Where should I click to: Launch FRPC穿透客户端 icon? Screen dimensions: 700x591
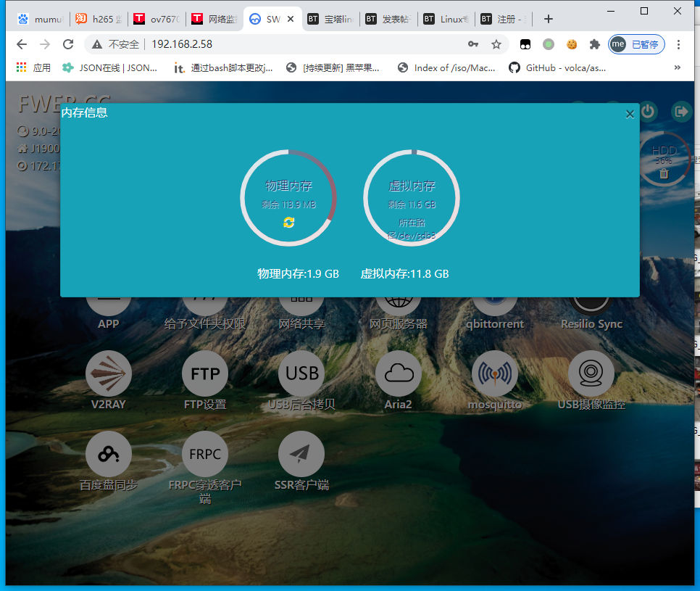(205, 455)
